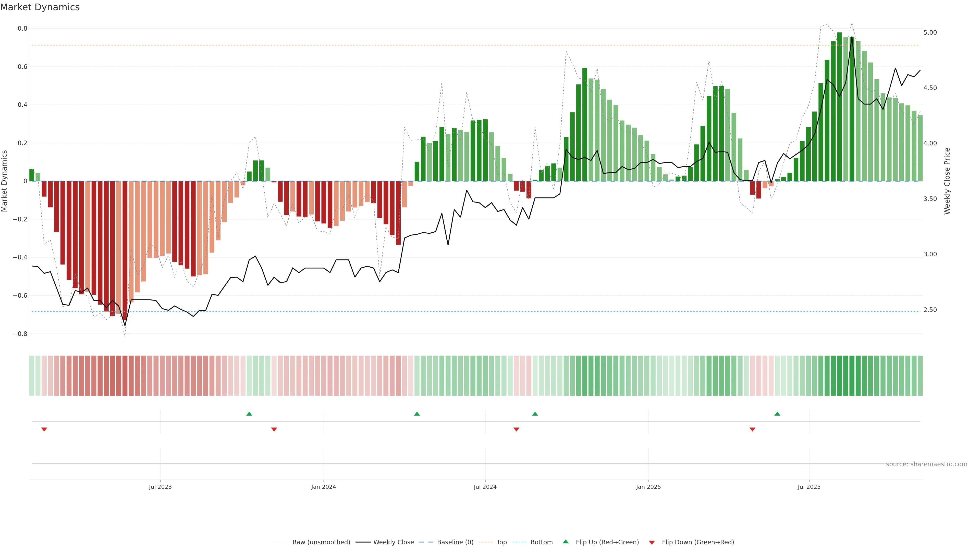Click the darkest green heat strip cell
Image resolution: width=980 pixels, height=551 pixels.
point(839,376)
